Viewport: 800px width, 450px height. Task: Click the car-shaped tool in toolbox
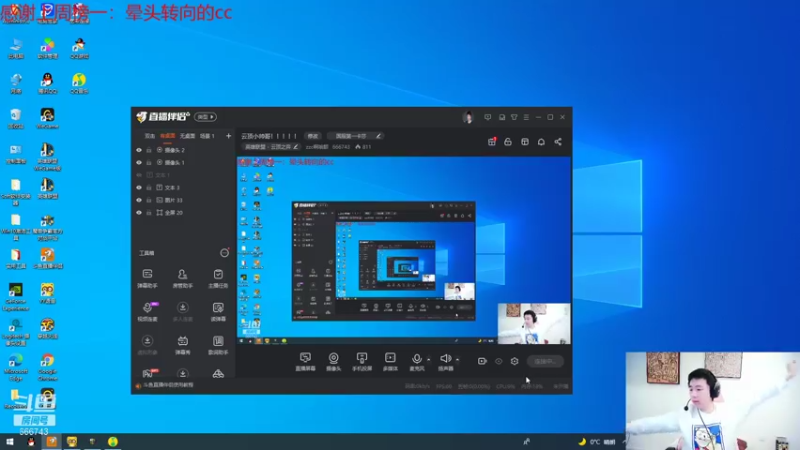click(x=218, y=373)
